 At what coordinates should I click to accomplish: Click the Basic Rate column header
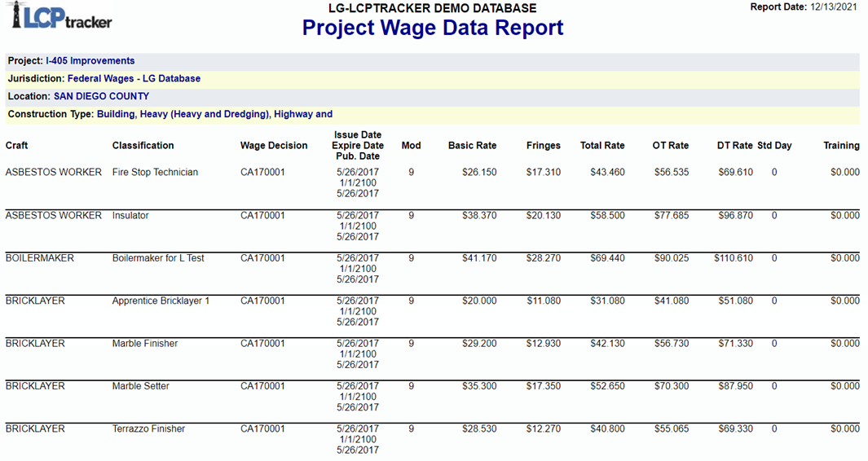[x=472, y=146]
